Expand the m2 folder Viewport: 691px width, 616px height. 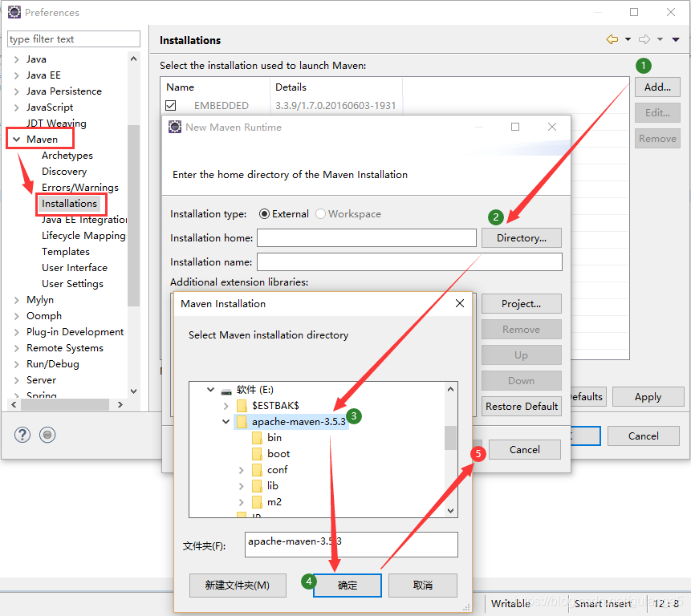pyautogui.click(x=241, y=502)
